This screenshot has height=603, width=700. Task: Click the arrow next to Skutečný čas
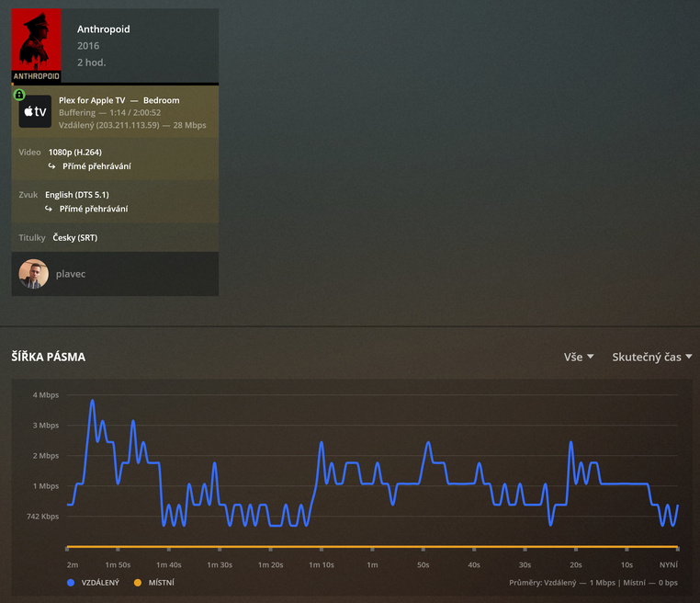click(x=688, y=357)
